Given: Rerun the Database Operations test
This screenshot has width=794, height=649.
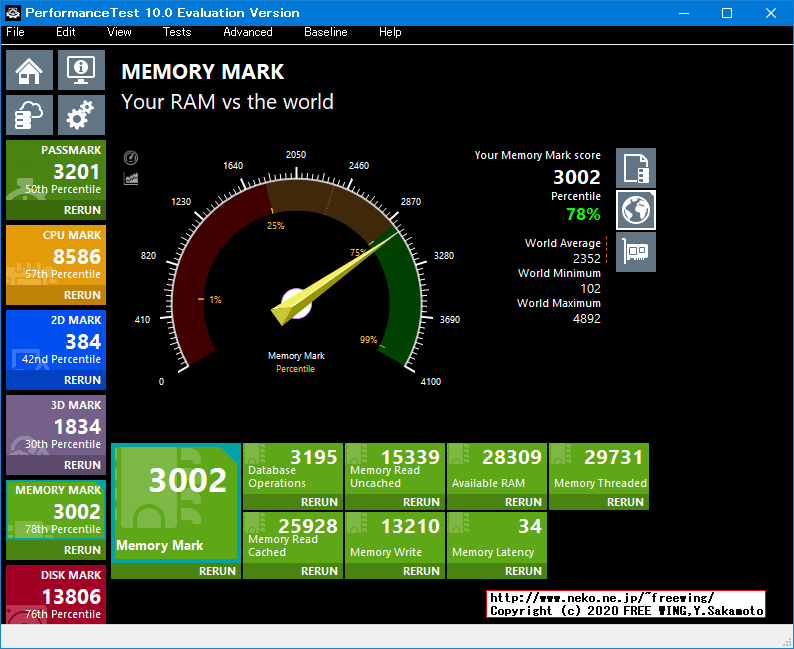Looking at the screenshot, I should (x=319, y=502).
